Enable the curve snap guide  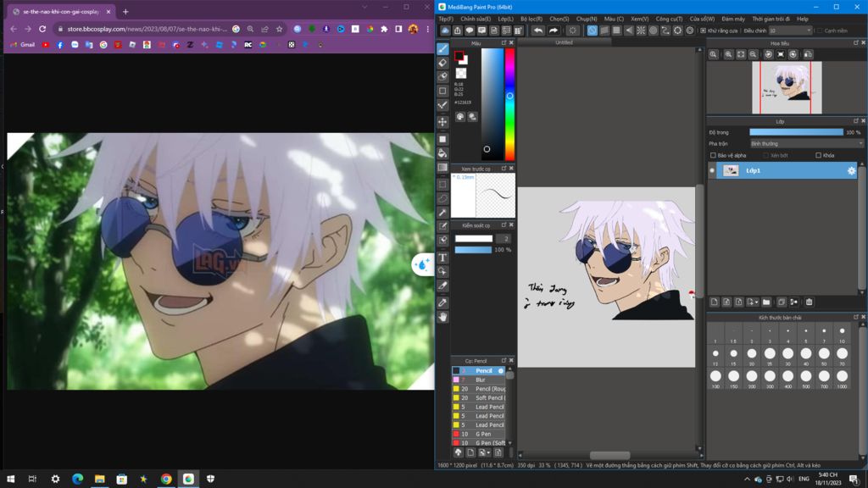(x=665, y=30)
